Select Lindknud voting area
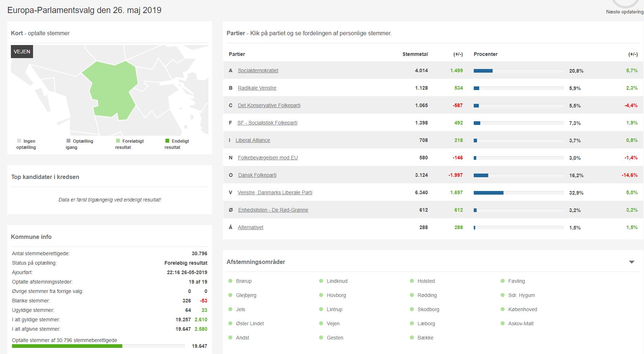Viewport: 644px width, 354px height. click(337, 281)
